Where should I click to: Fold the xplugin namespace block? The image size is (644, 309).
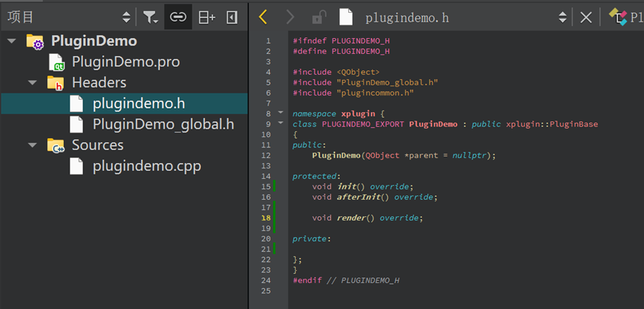coord(280,114)
